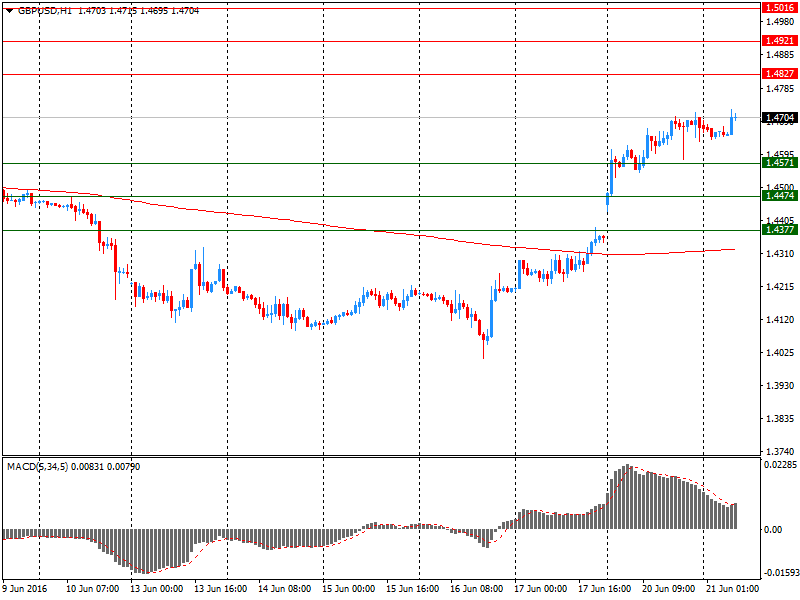
Task: Click the red 1.5016 resistance price label
Action: pos(779,8)
